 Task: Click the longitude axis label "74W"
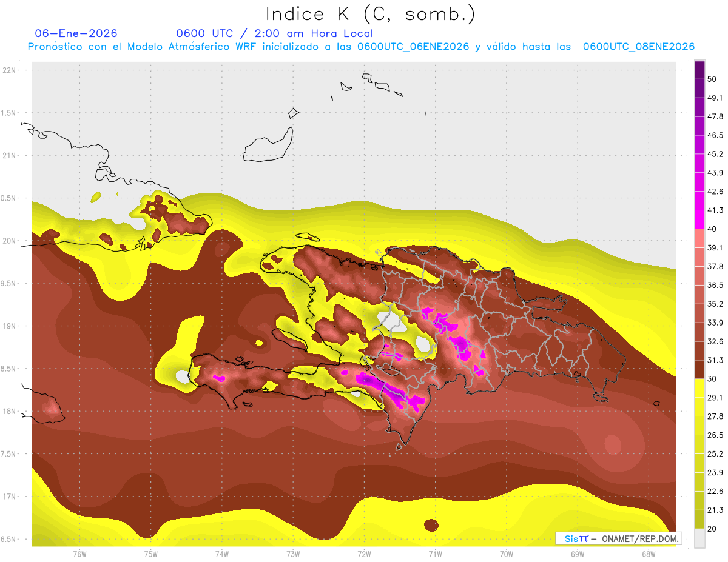(222, 554)
